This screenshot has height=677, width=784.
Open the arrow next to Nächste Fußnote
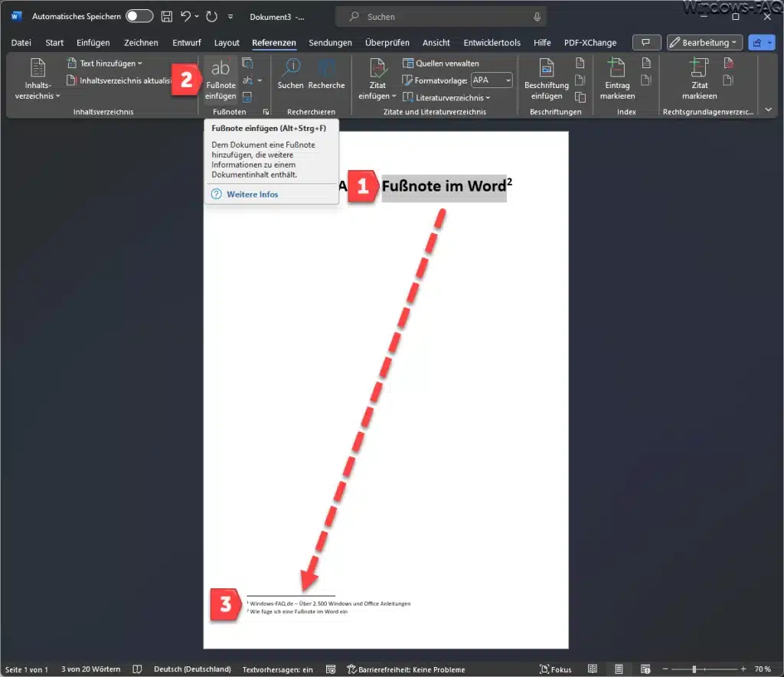tap(260, 80)
